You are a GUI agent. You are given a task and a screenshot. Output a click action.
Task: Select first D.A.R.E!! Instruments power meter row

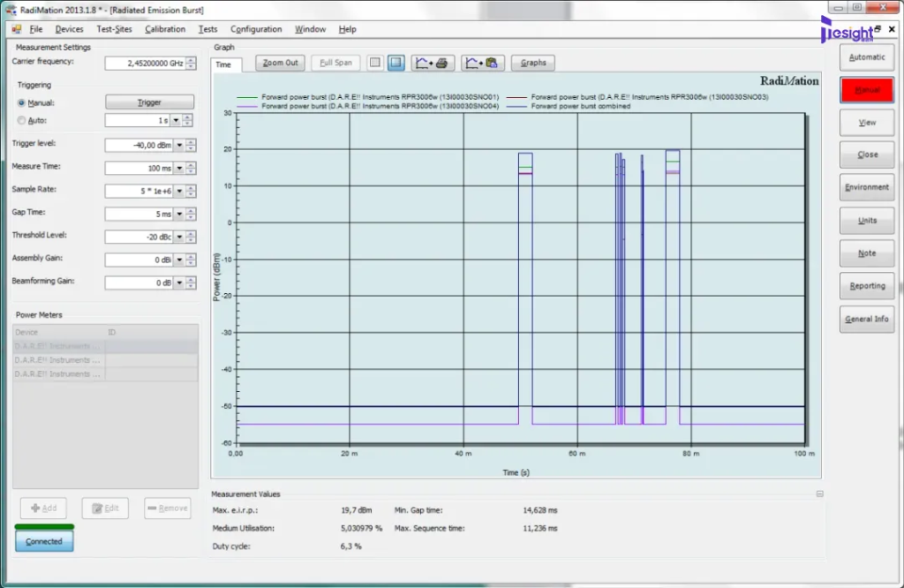106,346
